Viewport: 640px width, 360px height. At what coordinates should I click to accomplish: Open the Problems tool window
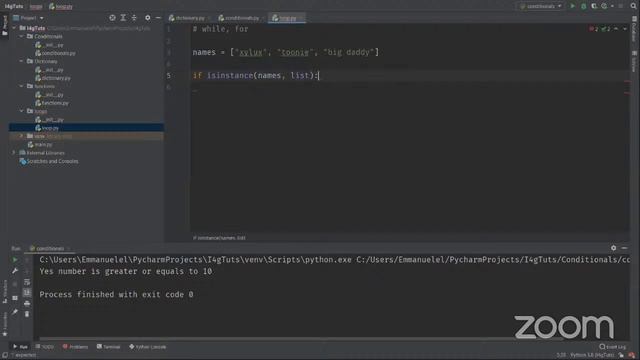coord(76,347)
